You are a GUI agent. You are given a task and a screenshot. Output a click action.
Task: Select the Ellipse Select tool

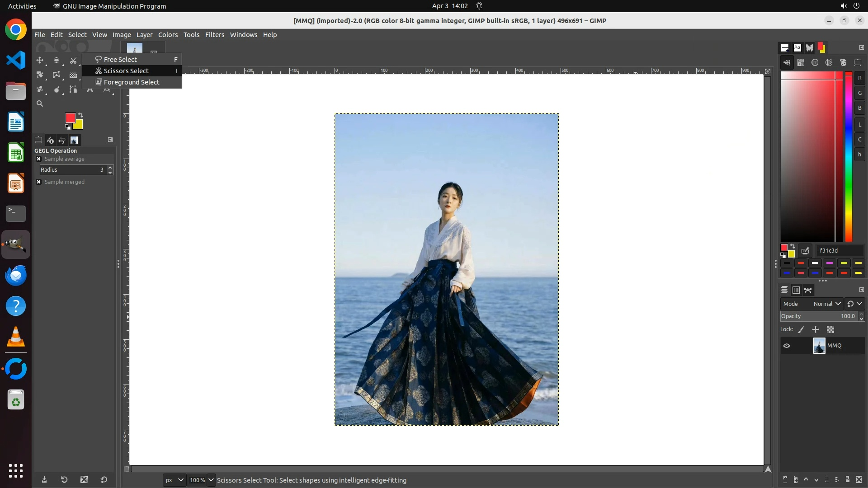(57, 60)
